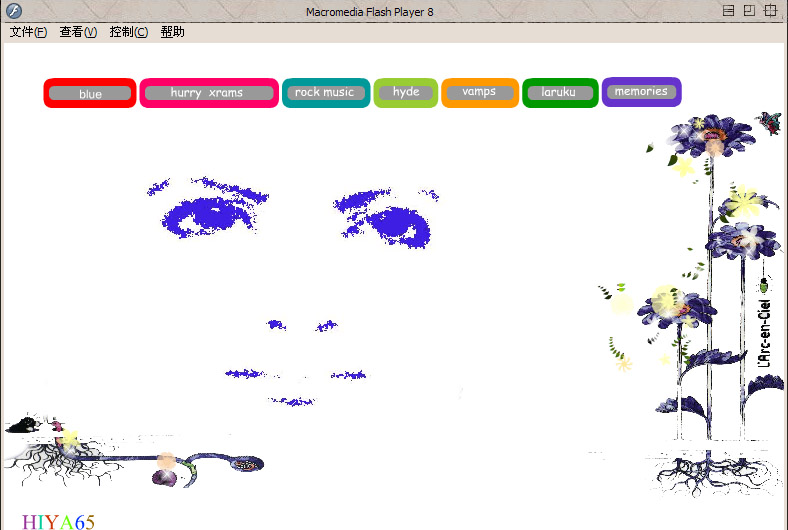Open the 文件(F) File menu

coord(29,32)
